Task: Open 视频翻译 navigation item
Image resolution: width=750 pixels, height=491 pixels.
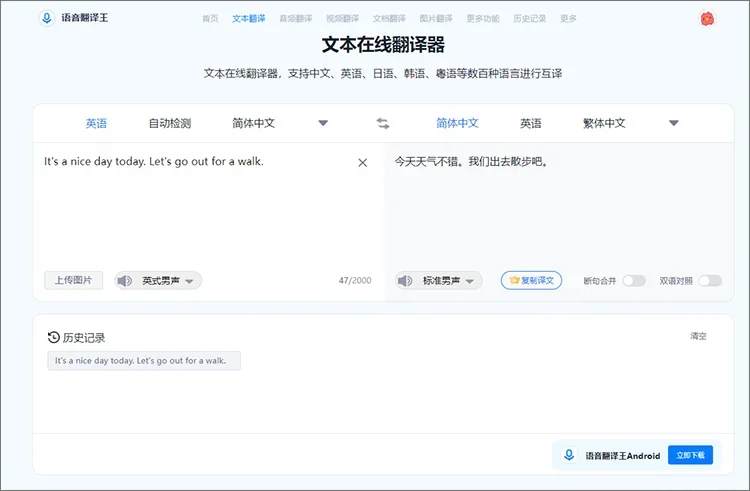Action: pyautogui.click(x=342, y=19)
